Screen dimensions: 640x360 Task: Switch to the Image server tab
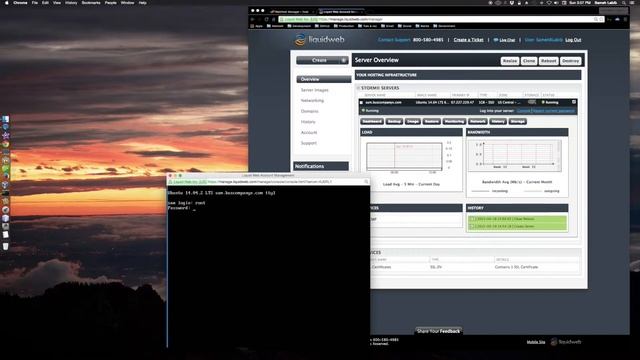click(x=413, y=121)
